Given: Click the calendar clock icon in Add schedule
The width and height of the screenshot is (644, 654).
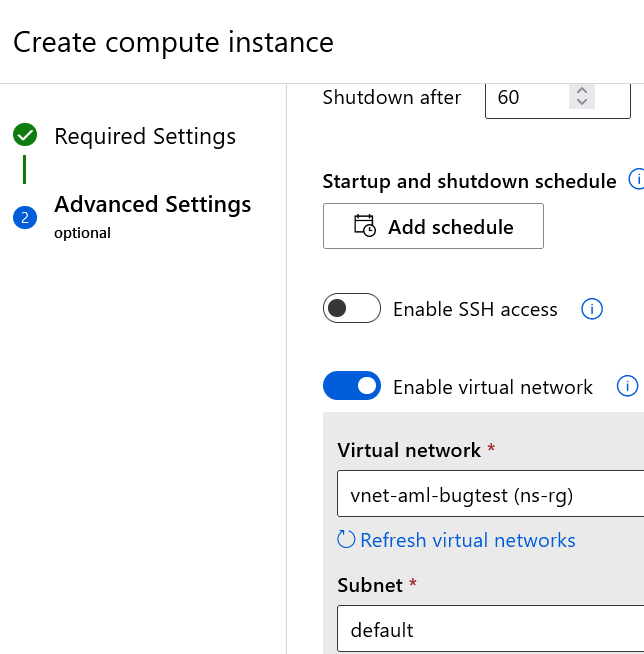Looking at the screenshot, I should point(365,226).
